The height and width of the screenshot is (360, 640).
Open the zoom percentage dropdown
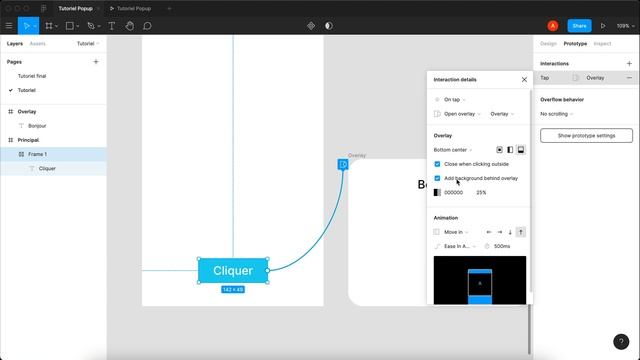coord(625,26)
